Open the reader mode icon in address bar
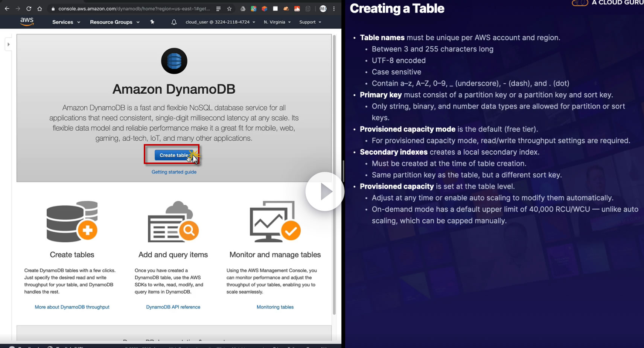This screenshot has width=644, height=348. click(218, 9)
